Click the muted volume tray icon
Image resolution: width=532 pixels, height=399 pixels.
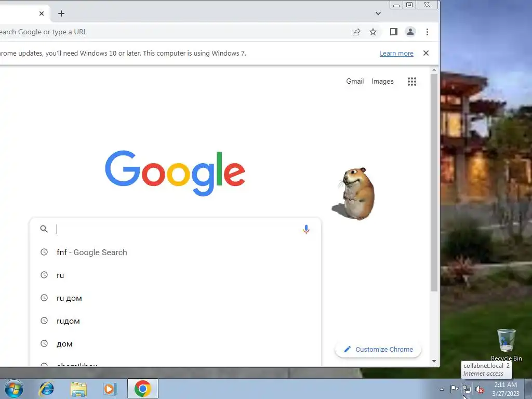point(480,390)
